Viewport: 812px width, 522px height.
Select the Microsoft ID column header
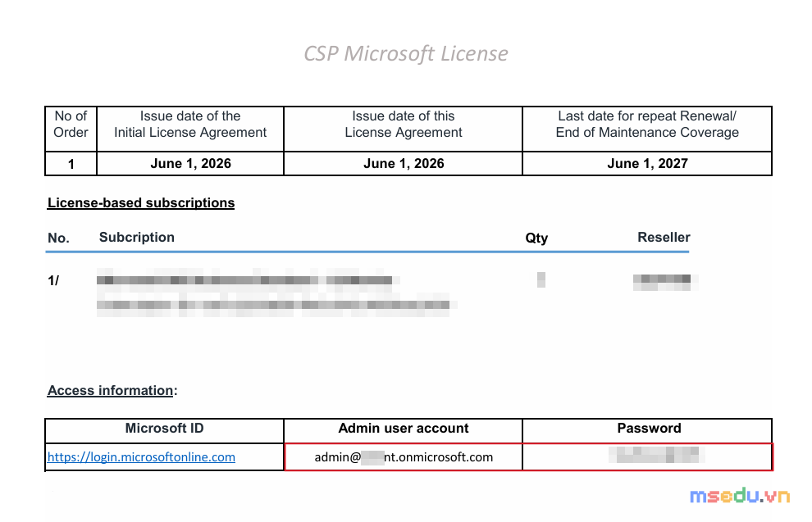(x=164, y=429)
